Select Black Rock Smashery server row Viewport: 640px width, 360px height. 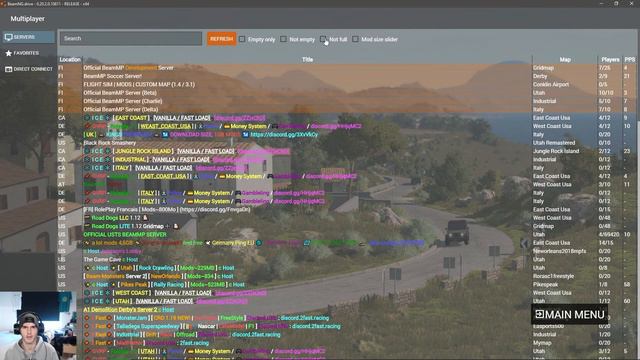point(347,143)
